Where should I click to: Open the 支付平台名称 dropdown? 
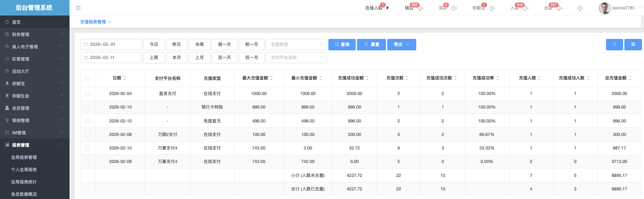click(x=296, y=58)
